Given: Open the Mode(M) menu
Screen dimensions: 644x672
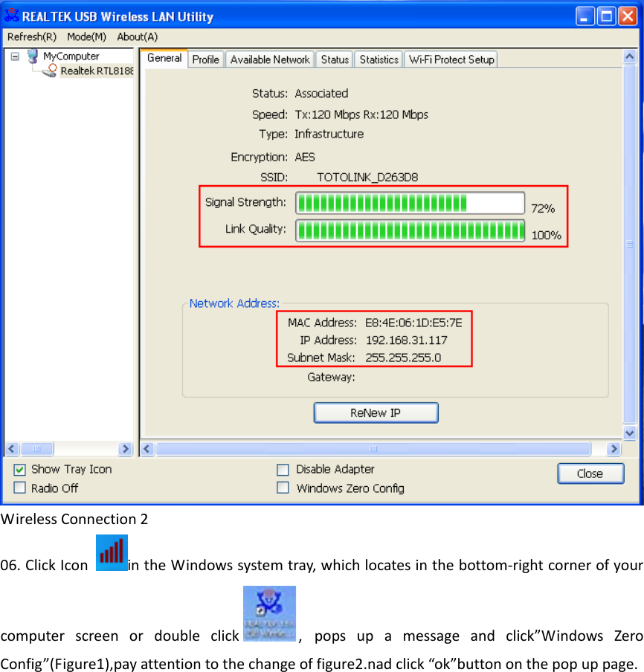Looking at the screenshot, I should click(x=86, y=37).
